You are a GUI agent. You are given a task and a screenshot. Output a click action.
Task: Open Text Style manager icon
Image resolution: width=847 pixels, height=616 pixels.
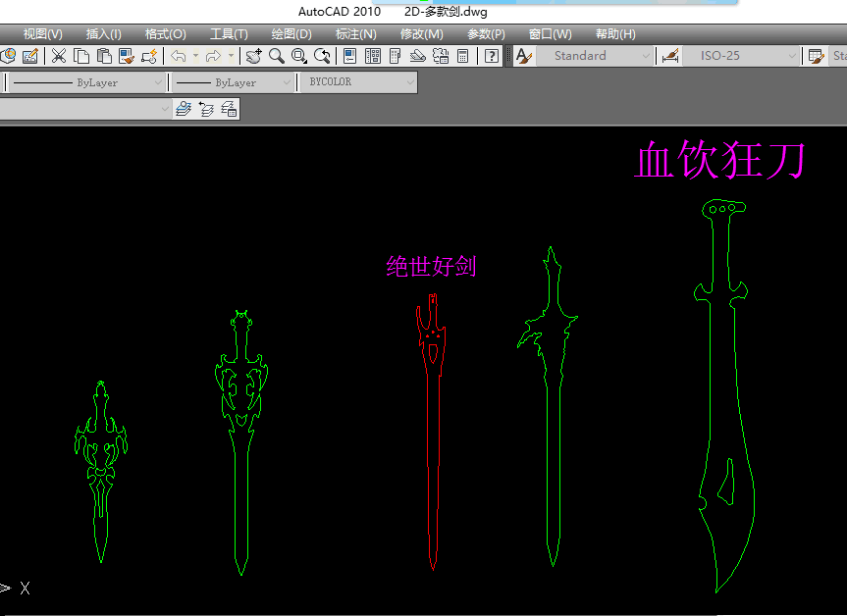click(523, 56)
